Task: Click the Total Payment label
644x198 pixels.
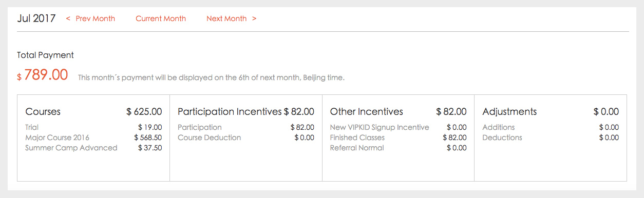Action: pyautogui.click(x=45, y=55)
